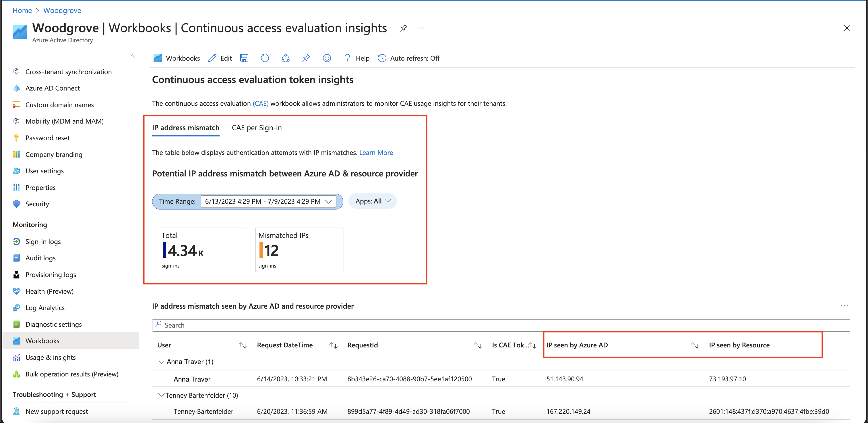Toggle Auto refresh: Off setting
The image size is (868, 423).
point(408,58)
